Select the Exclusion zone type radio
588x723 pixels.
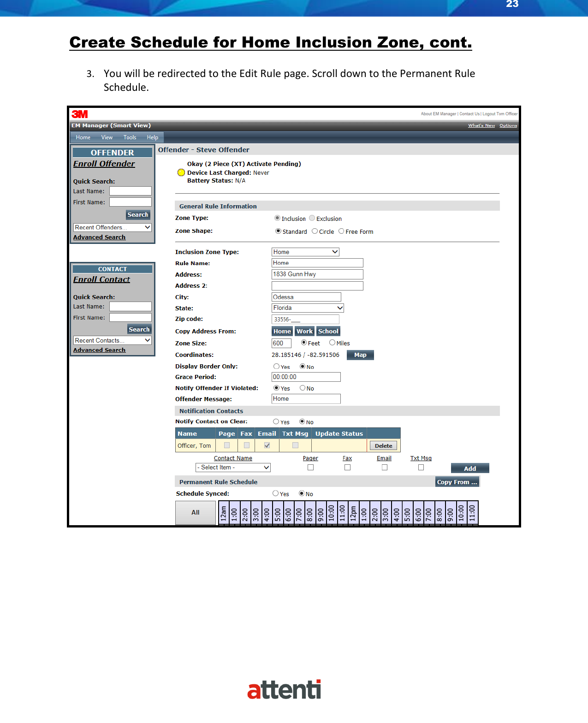[x=312, y=218]
